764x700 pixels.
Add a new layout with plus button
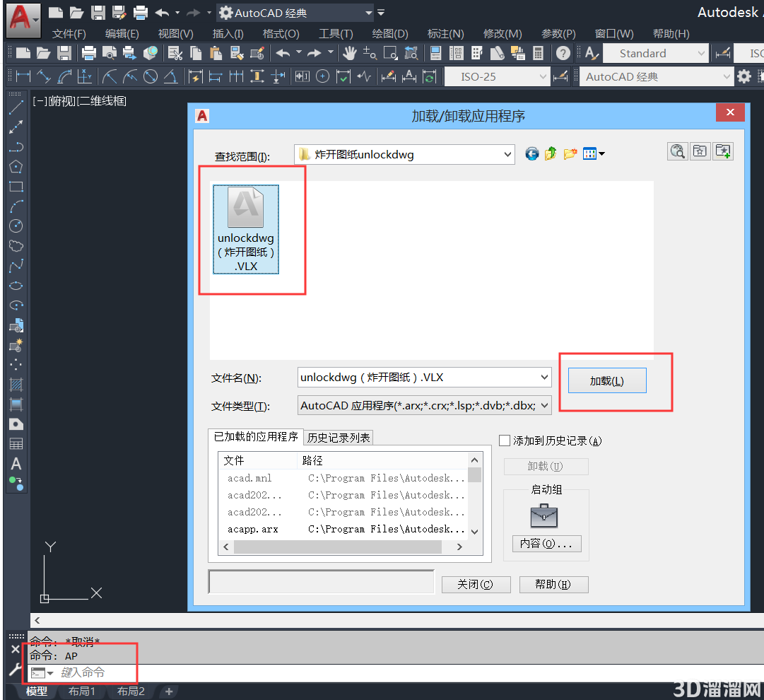coord(169,691)
